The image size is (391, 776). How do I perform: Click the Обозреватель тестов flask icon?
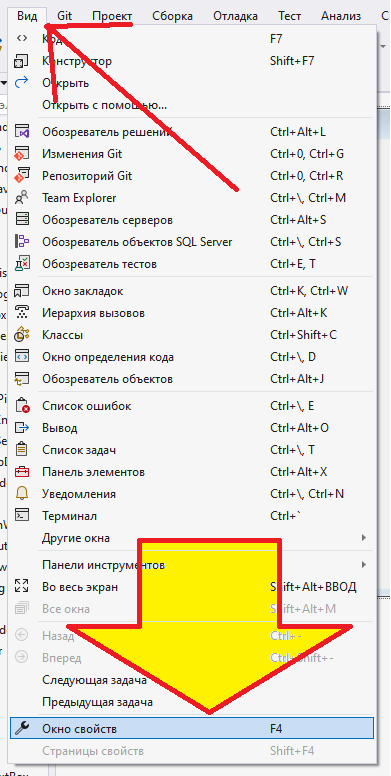point(22,264)
